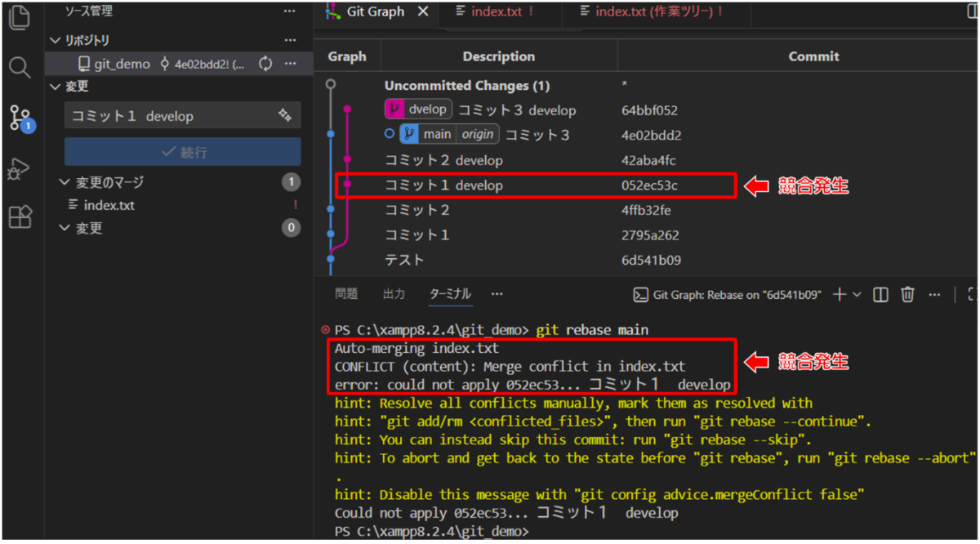Image resolution: width=980 pixels, height=544 pixels.
Task: Switch to the 出力 panel tab
Action: point(394,294)
